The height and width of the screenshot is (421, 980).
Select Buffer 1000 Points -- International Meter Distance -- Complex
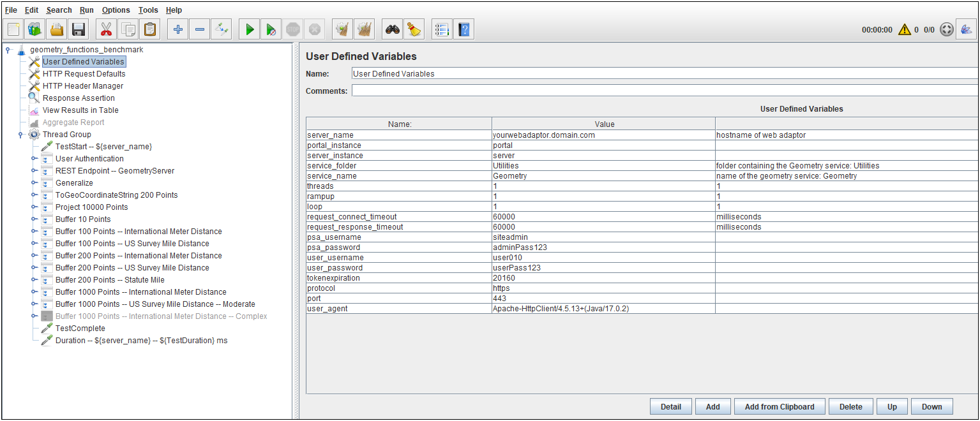(162, 316)
